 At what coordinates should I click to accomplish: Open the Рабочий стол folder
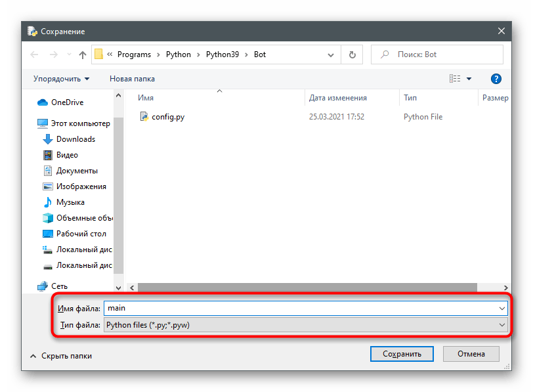[x=81, y=234]
